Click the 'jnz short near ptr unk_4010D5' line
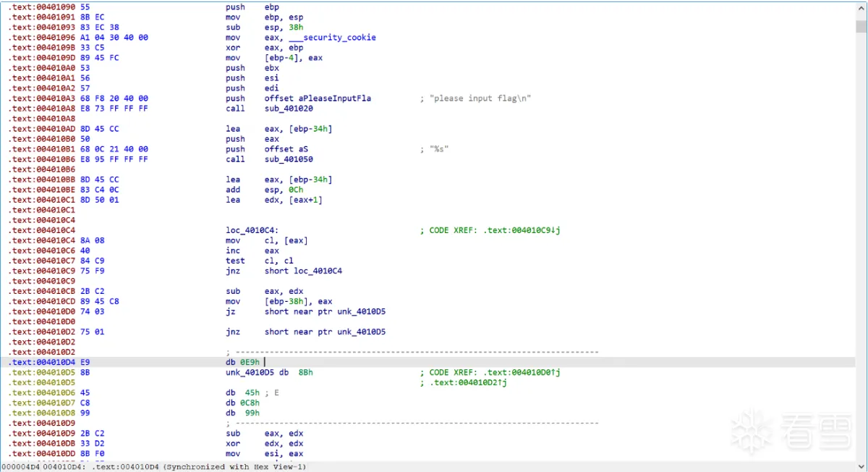868x472 pixels. [305, 332]
